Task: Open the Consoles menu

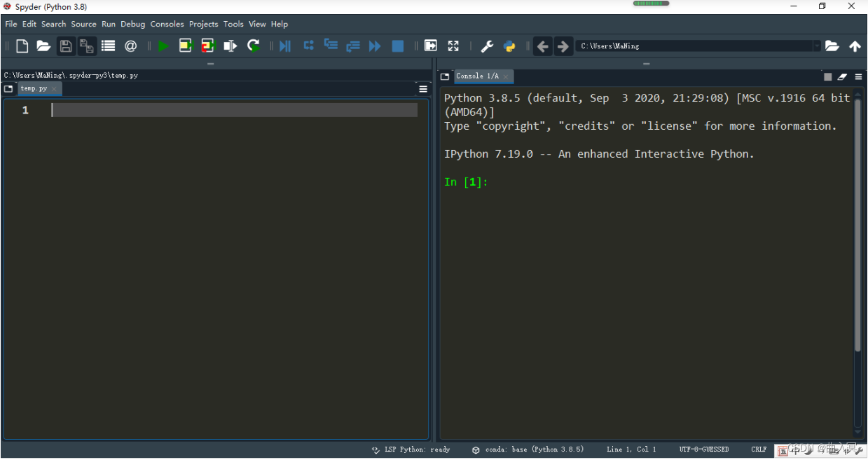Action: 167,24
